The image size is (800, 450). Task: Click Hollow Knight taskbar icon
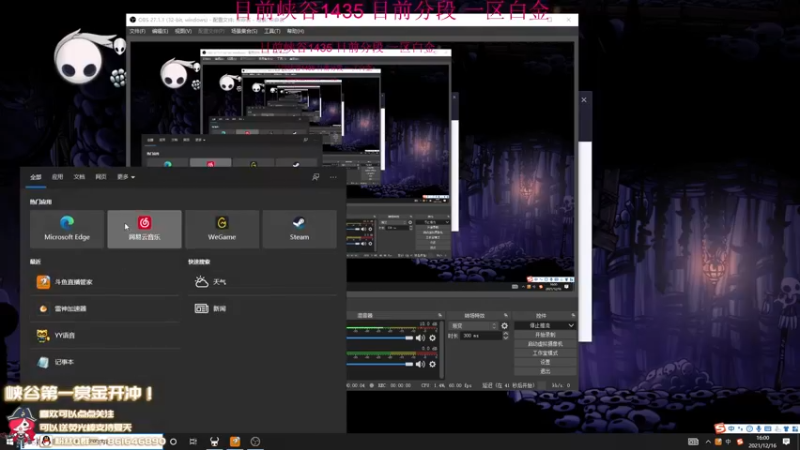tap(214, 441)
